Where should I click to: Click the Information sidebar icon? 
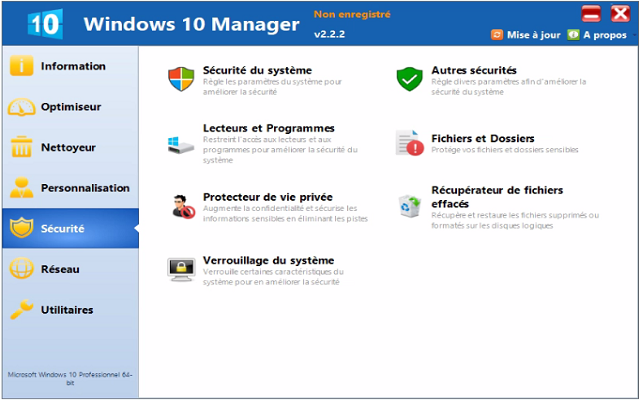[x=21, y=66]
